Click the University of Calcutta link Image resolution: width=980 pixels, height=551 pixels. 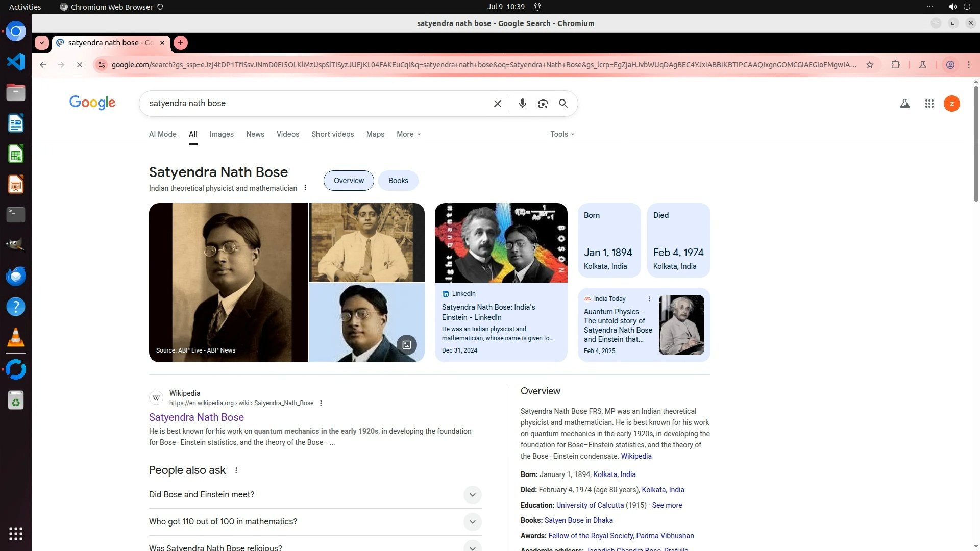click(590, 505)
